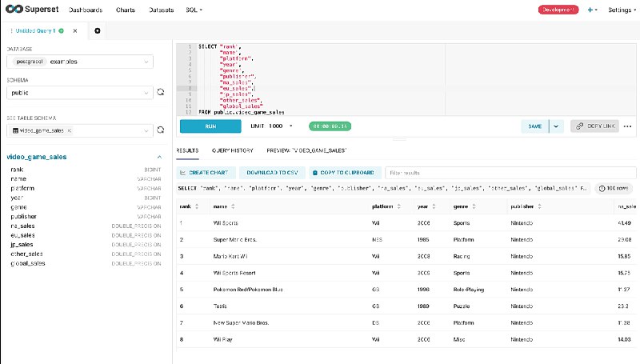Select the Untitled Query 1 tab

[35, 30]
